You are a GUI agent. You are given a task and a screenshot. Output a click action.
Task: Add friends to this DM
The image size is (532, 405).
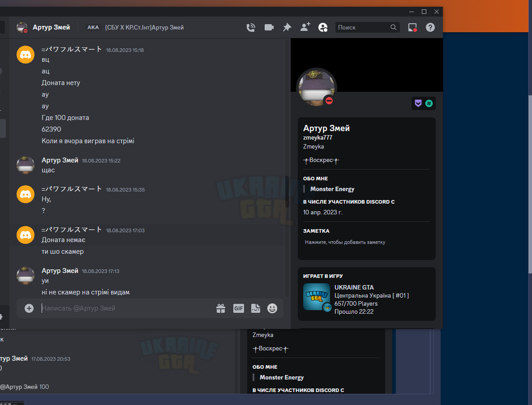(305, 27)
